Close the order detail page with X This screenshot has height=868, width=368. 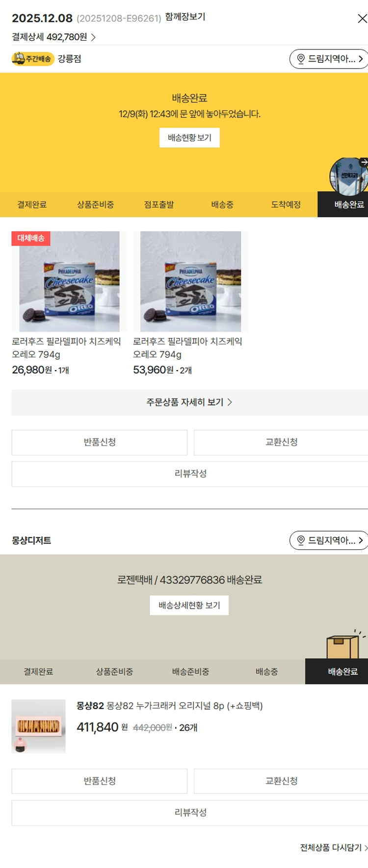click(x=362, y=19)
